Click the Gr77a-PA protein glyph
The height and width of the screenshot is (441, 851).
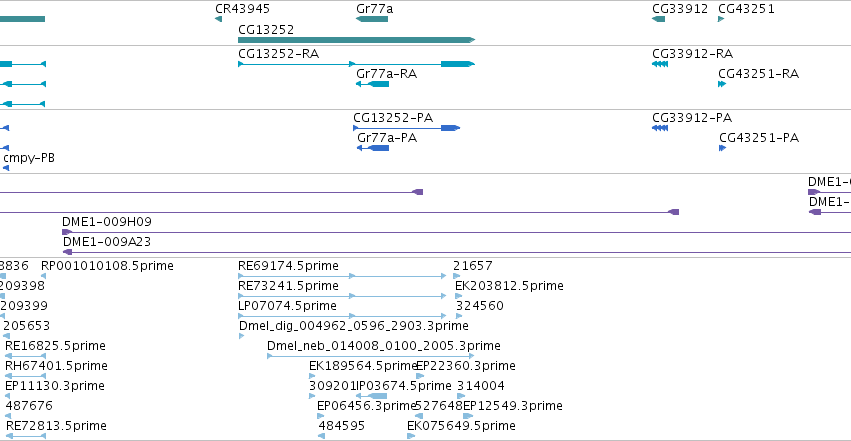(373, 148)
